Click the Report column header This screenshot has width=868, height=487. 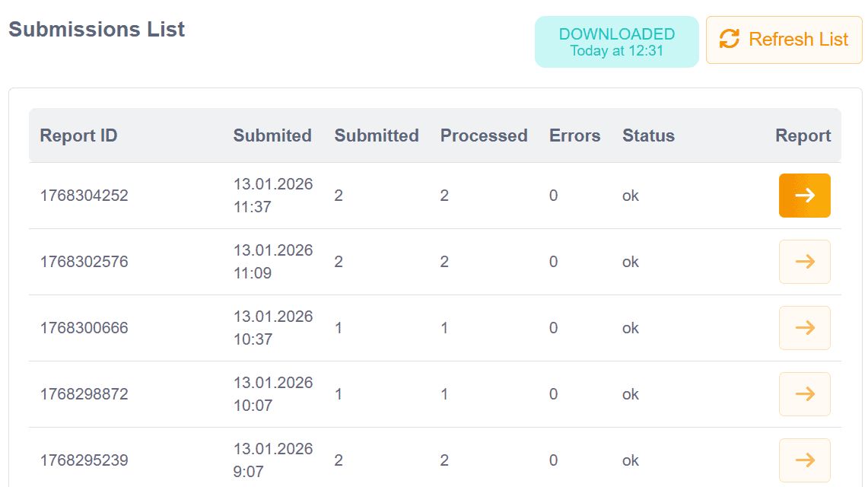click(x=803, y=135)
